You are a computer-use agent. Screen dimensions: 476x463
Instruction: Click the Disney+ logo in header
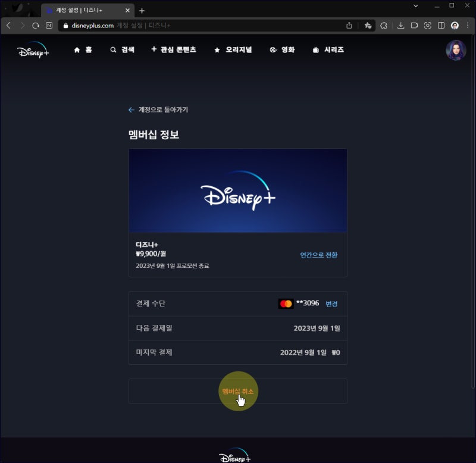[x=33, y=50]
